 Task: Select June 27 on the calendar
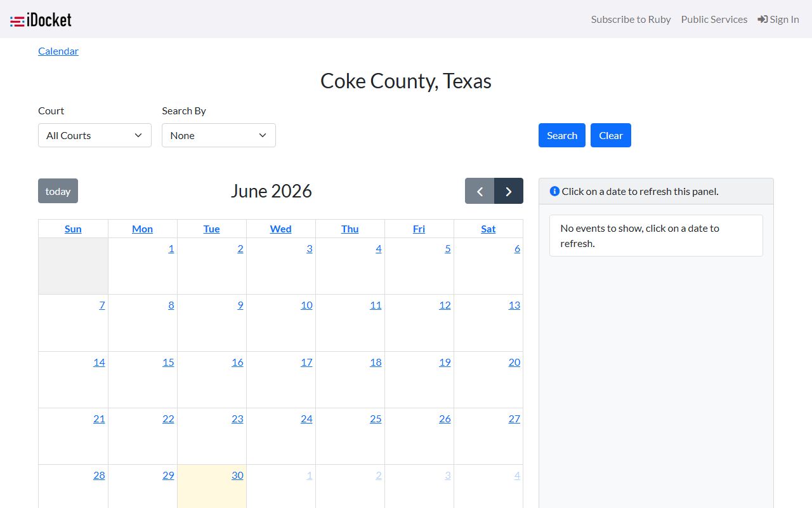click(x=514, y=418)
